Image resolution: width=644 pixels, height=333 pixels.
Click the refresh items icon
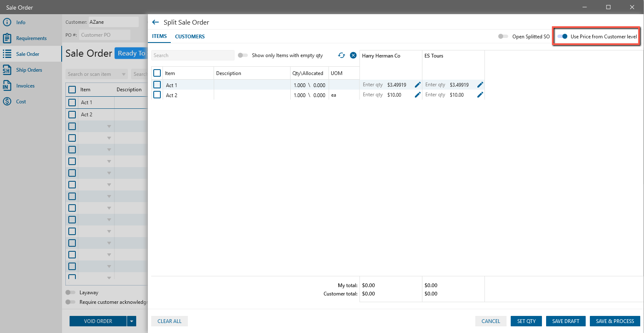point(342,55)
